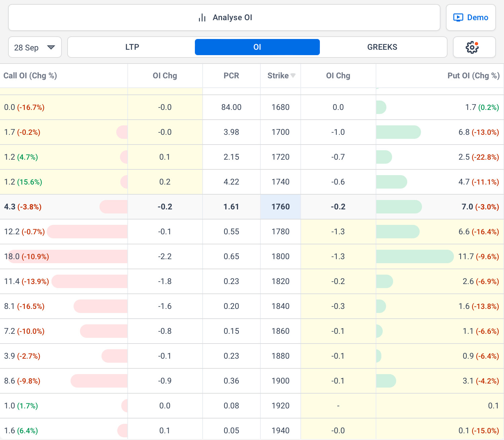Viewport: 504px width, 440px height.
Task: Click the green put OI bar at 1800
Action: (x=414, y=256)
